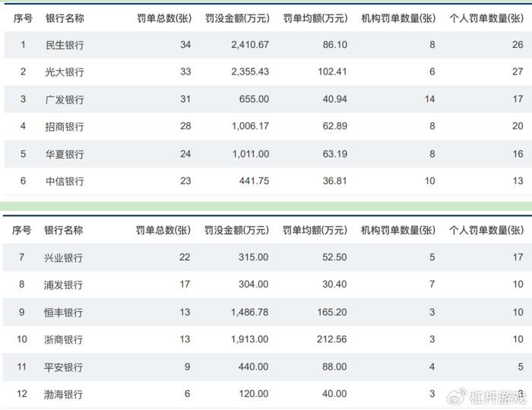
Task: Click the 恒丰银行 bank name
Action: pyautogui.click(x=63, y=313)
